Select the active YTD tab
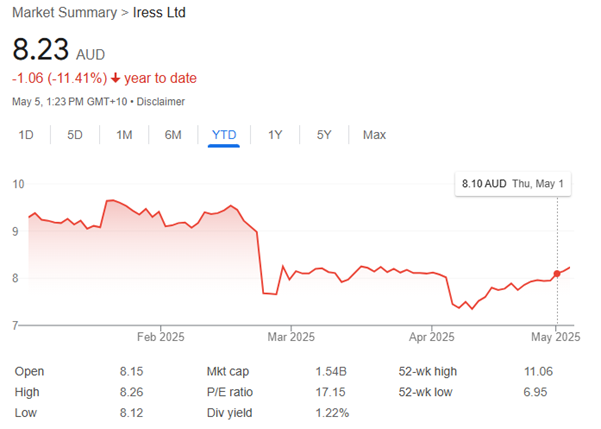The height and width of the screenshot is (429, 601). coord(224,135)
